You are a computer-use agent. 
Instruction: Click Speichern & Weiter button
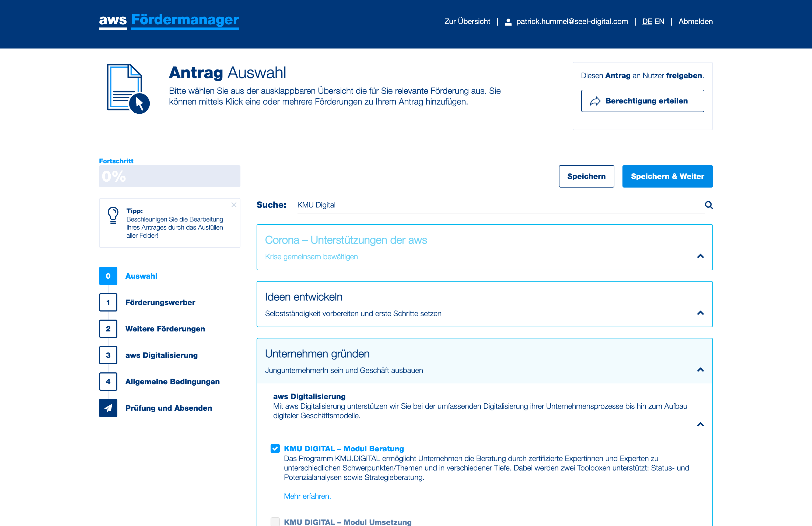[x=667, y=176]
